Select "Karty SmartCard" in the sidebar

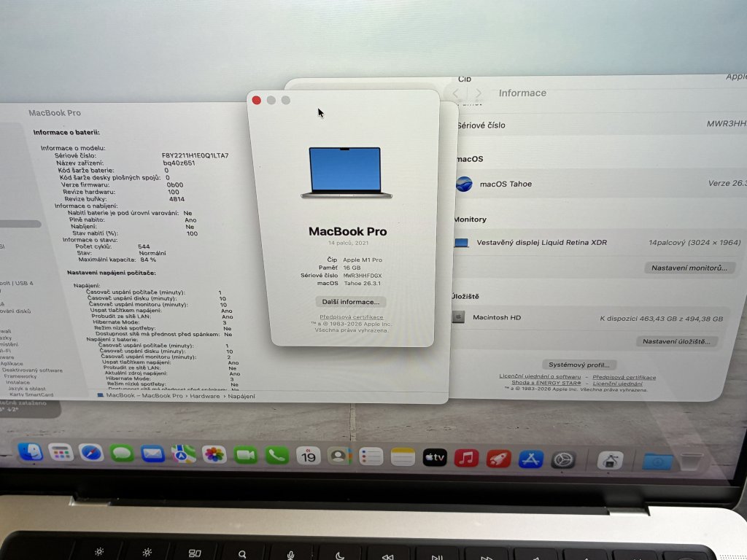point(31,394)
